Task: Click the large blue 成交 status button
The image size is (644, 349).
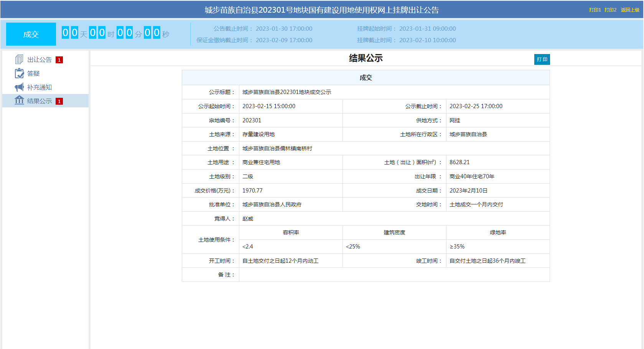Action: pos(31,34)
